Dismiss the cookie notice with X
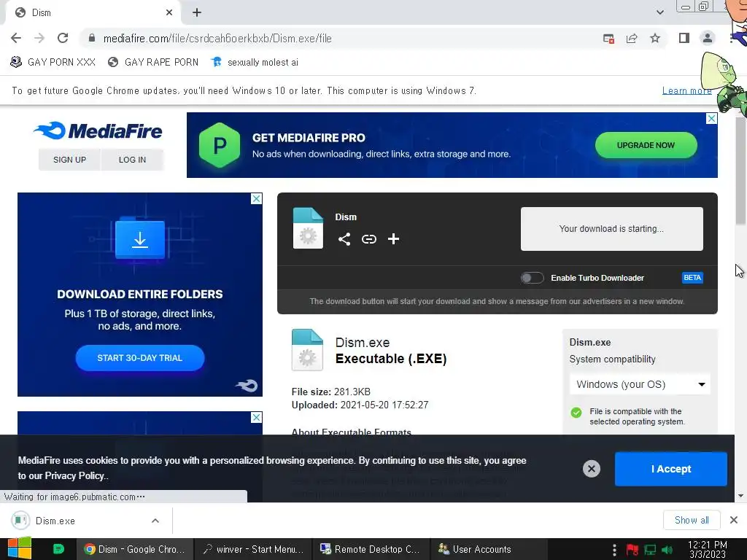747x560 pixels. [591, 469]
